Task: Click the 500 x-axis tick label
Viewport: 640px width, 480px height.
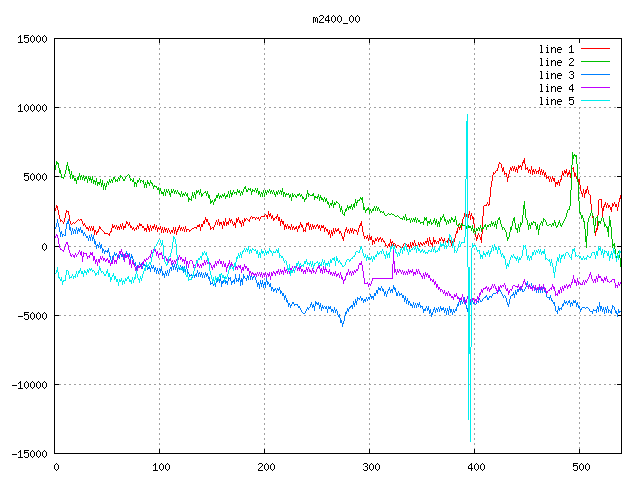Action: coord(580,467)
